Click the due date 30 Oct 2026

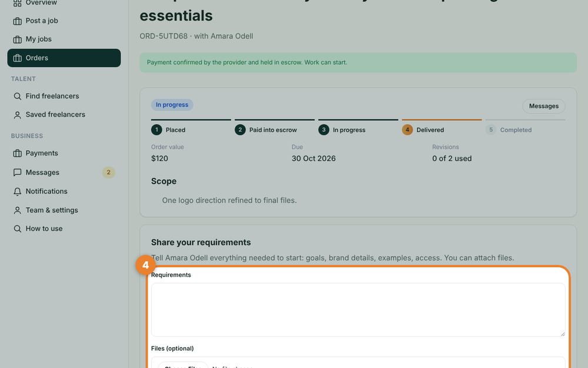(x=313, y=158)
